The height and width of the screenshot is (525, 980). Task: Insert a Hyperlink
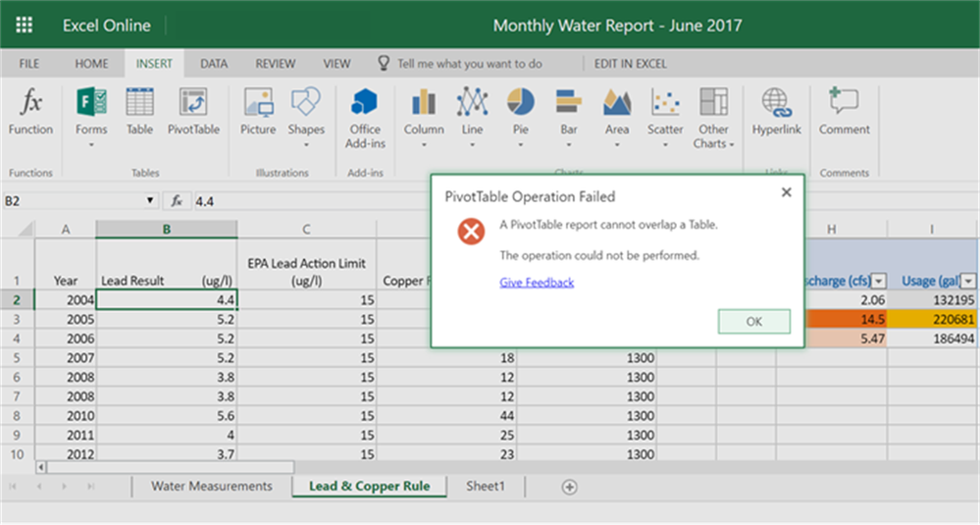pos(776,112)
